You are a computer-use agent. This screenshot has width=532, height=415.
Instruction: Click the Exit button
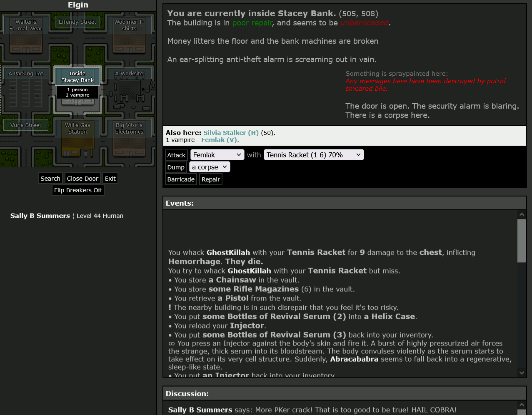tap(110, 179)
